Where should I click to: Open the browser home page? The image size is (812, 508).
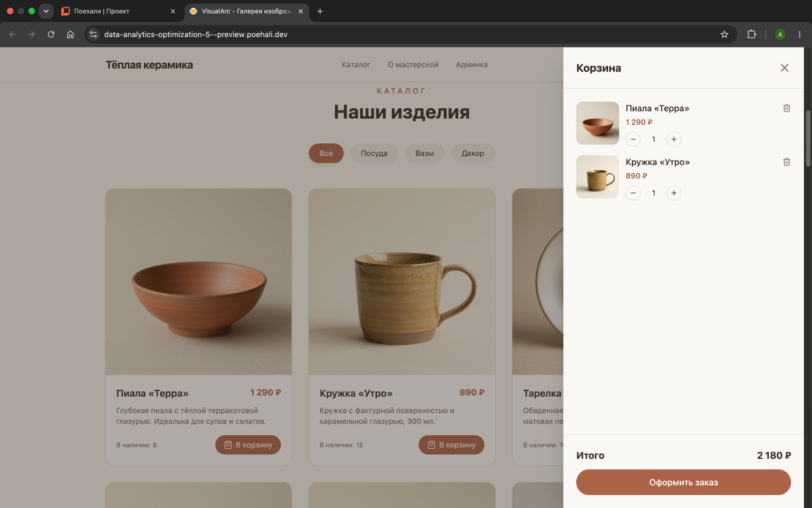tap(70, 35)
